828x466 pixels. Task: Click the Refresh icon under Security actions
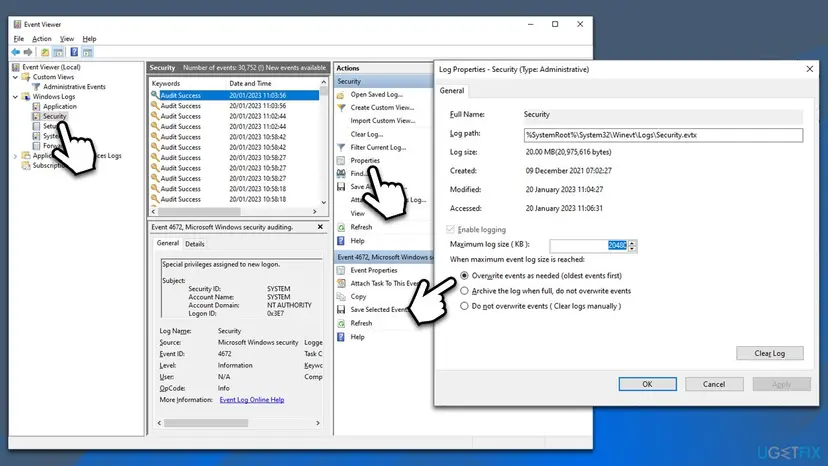click(341, 227)
